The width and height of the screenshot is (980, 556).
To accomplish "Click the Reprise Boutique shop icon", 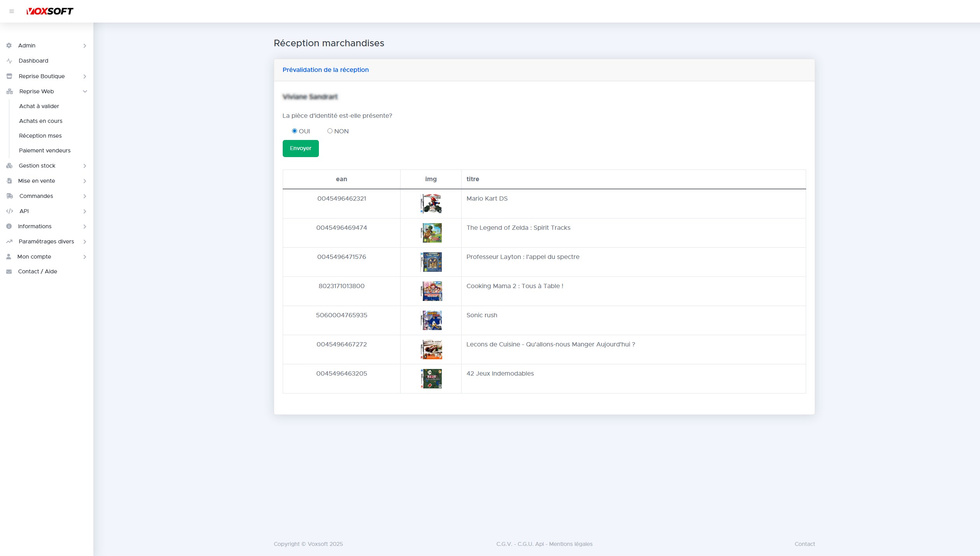I will [x=9, y=76].
